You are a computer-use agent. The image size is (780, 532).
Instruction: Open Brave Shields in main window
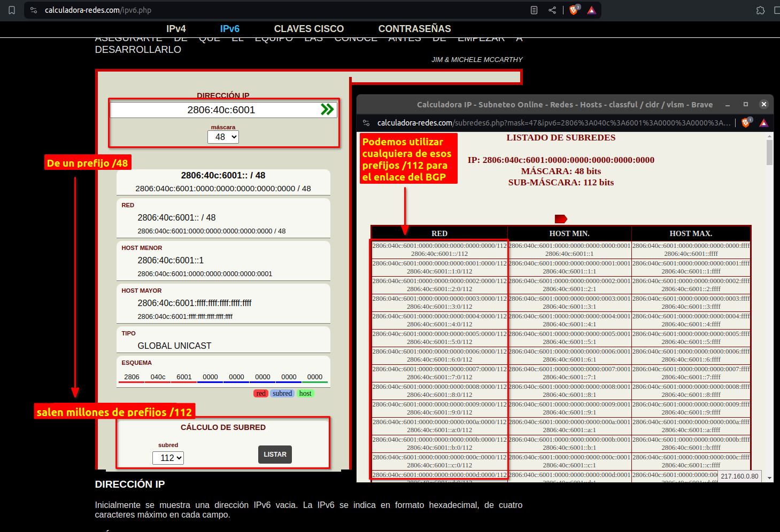pyautogui.click(x=574, y=10)
